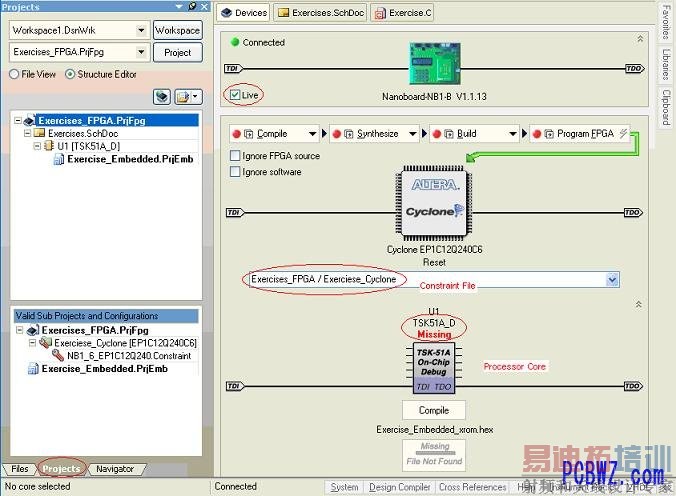Select the Structure Editor radio button
The width and height of the screenshot is (676, 496).
70,74
